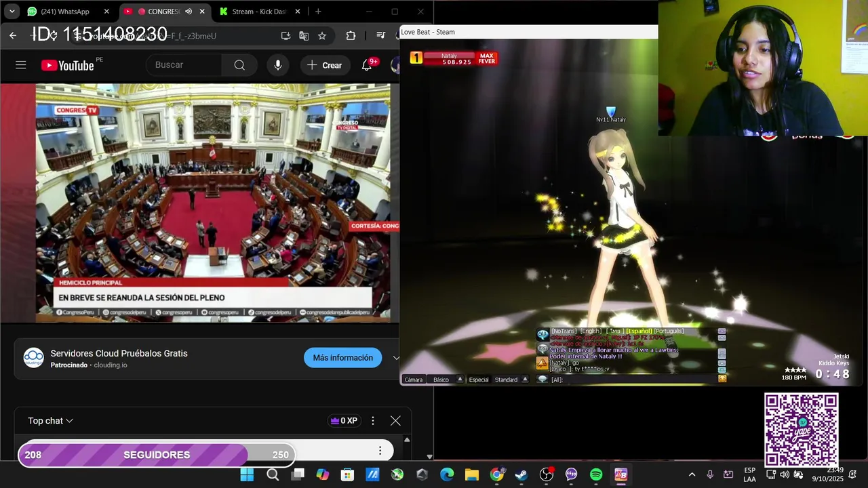
Task: Select the Standard option in Love Beat
Action: 506,380
